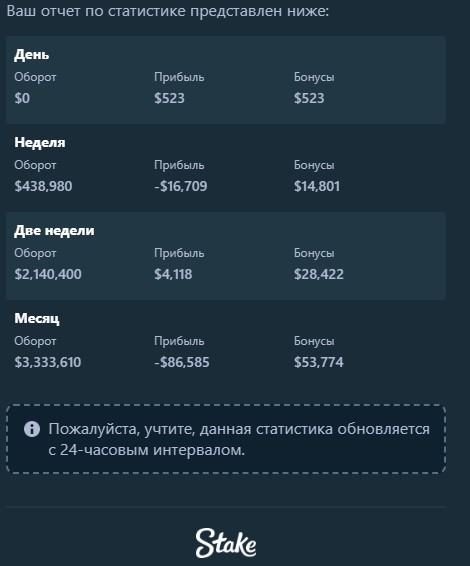Click the weekly bonuses value $14,801
The height and width of the screenshot is (566, 470).
pos(317,186)
